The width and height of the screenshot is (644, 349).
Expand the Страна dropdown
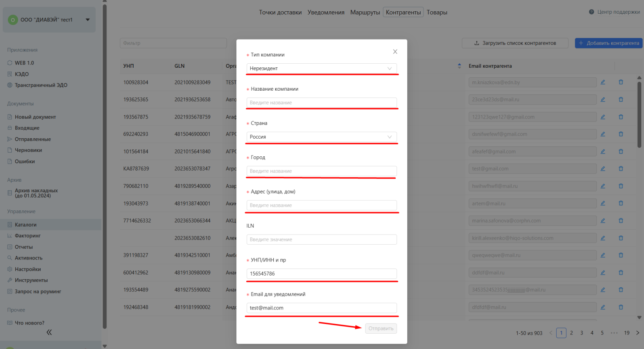(x=321, y=137)
